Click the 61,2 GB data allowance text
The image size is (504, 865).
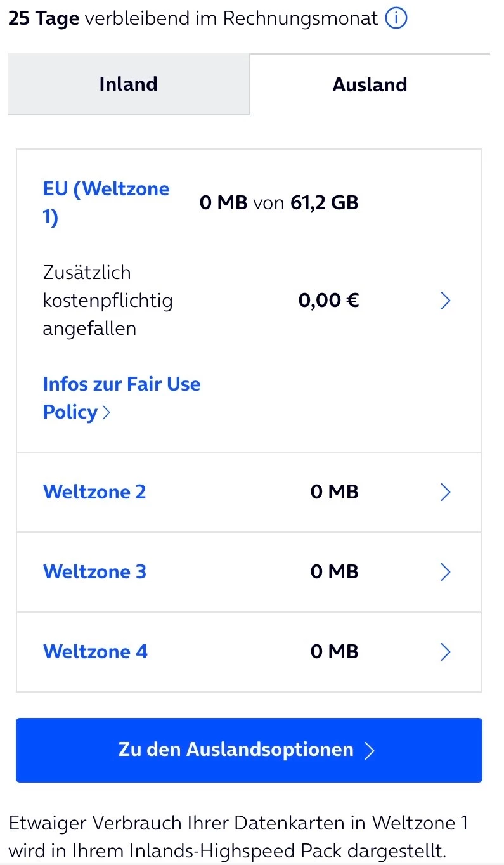pyautogui.click(x=325, y=203)
